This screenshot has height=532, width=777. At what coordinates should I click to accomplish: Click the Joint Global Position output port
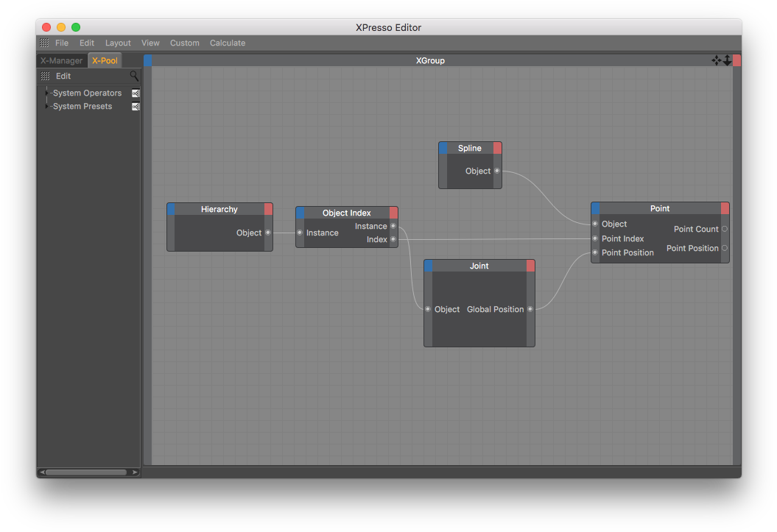pos(530,309)
